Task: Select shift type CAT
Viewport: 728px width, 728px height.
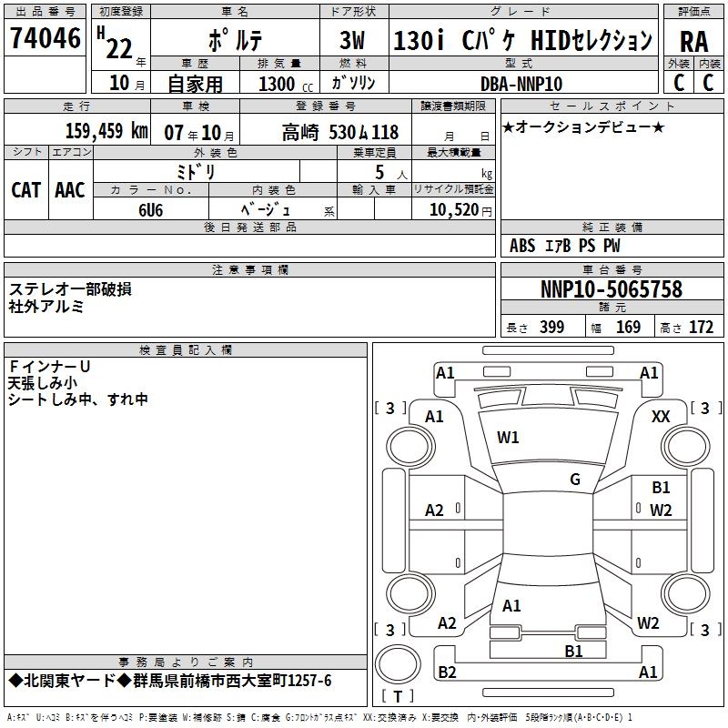Action: point(26,190)
